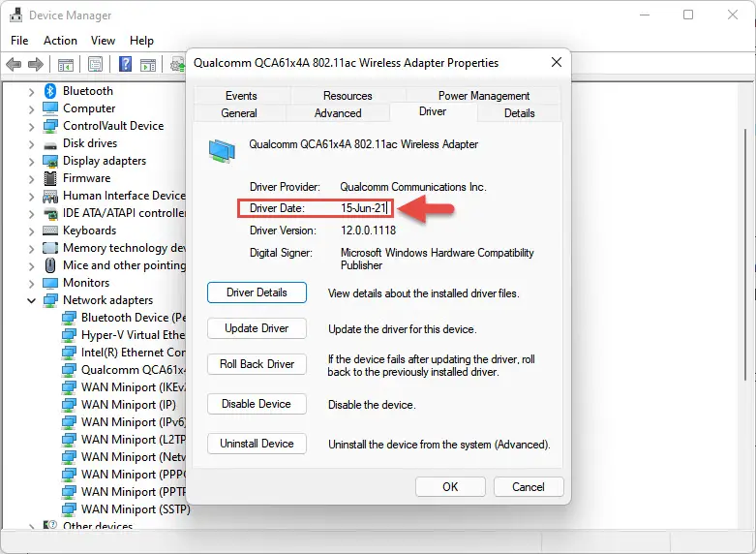Close the wireless adapter Properties dialog
This screenshot has height=554, width=756.
(x=557, y=62)
